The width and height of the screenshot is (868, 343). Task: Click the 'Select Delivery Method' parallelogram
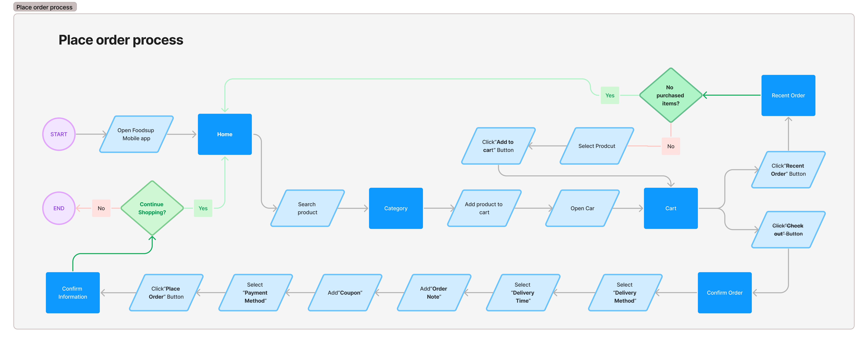click(x=625, y=293)
